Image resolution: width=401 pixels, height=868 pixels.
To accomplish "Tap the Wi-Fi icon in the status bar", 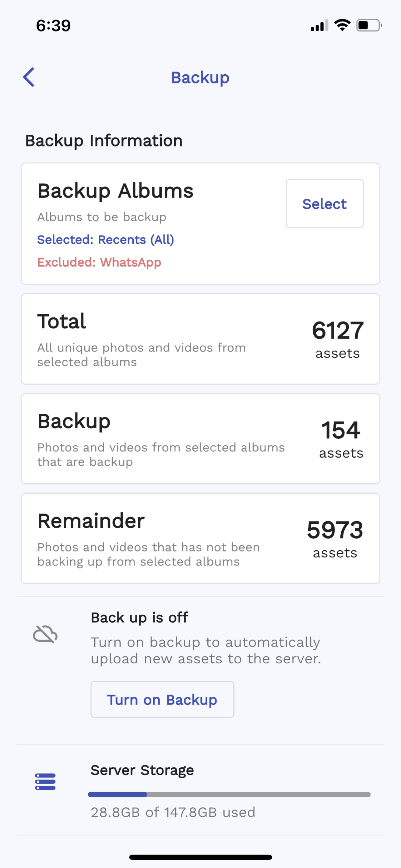I will pyautogui.click(x=341, y=25).
